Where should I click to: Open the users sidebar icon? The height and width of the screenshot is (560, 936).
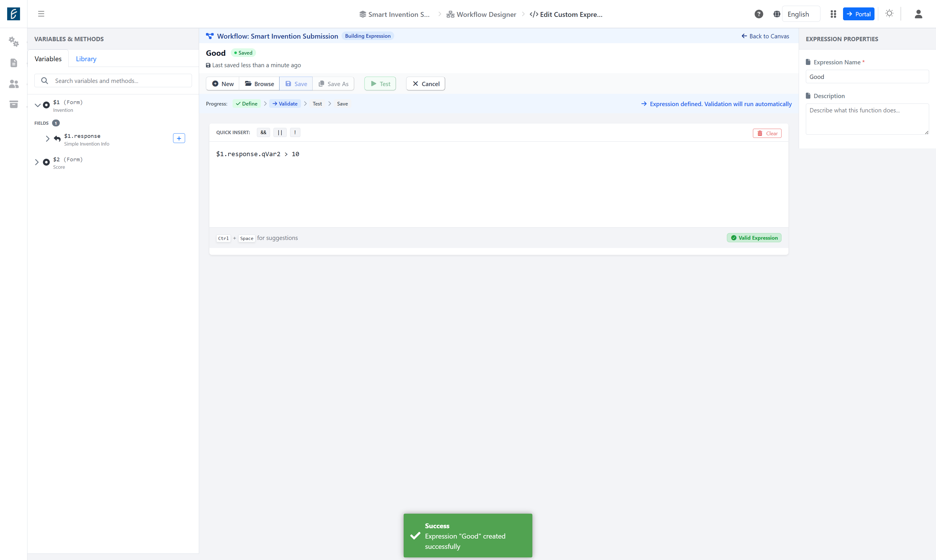(x=13, y=84)
